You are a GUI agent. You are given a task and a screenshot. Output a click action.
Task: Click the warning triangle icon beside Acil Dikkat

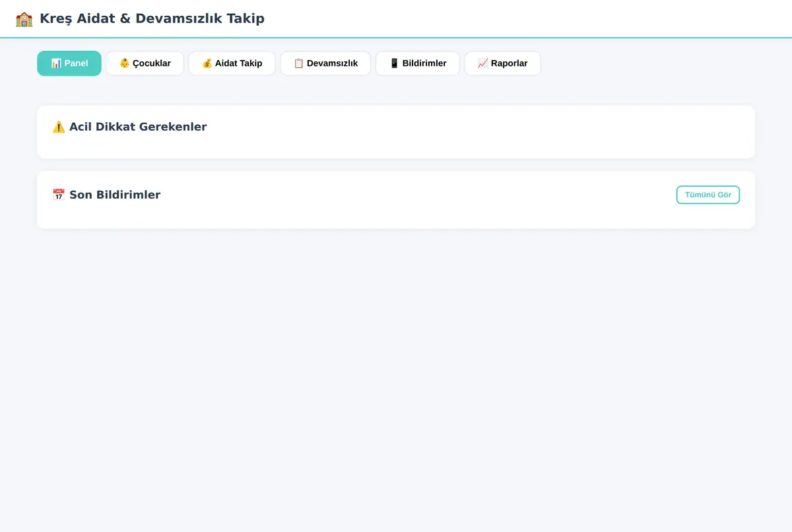[x=59, y=127]
